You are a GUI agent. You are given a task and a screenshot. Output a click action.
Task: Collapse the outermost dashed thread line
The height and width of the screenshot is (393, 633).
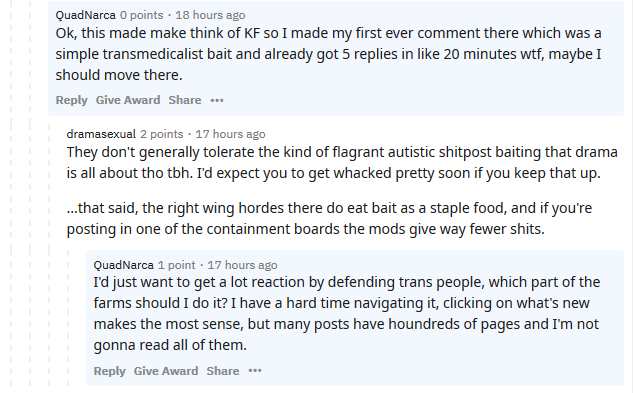(11, 194)
